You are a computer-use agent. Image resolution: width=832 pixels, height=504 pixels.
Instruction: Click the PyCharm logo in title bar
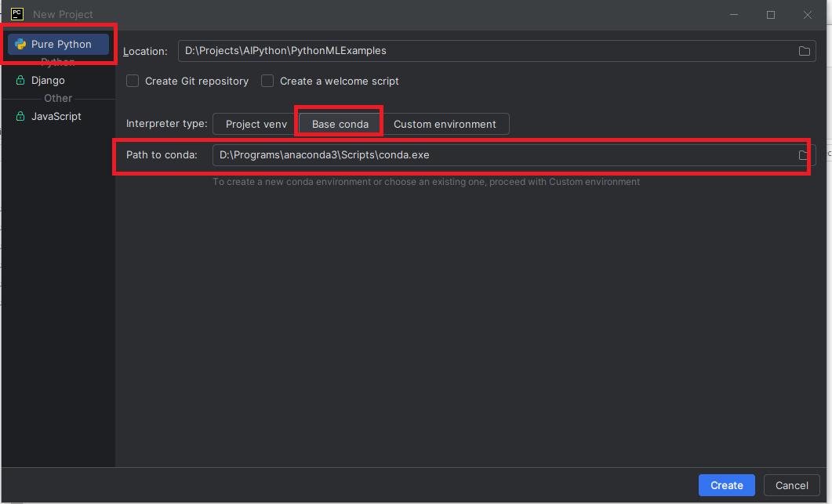point(16,13)
